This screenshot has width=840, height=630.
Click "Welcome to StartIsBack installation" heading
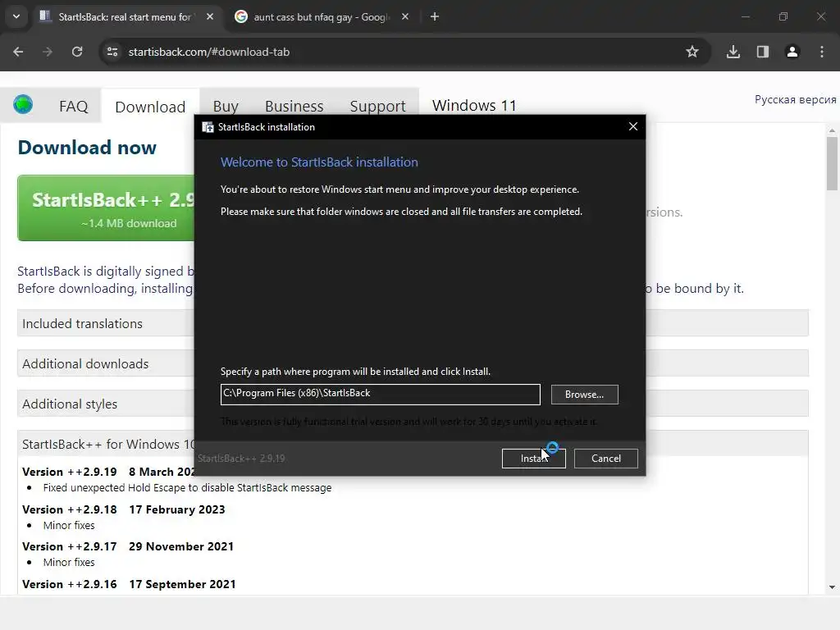[x=319, y=162]
